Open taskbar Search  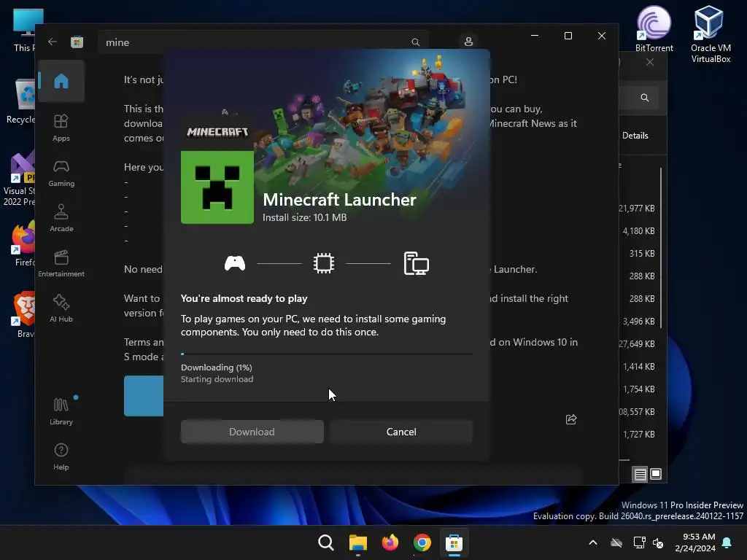coord(326,542)
